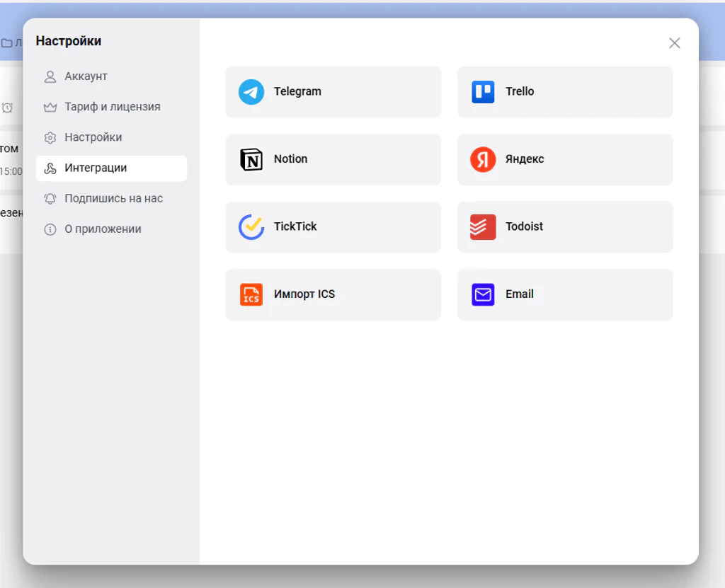Click the Notion logo icon
The height and width of the screenshot is (588, 725).
tap(251, 159)
